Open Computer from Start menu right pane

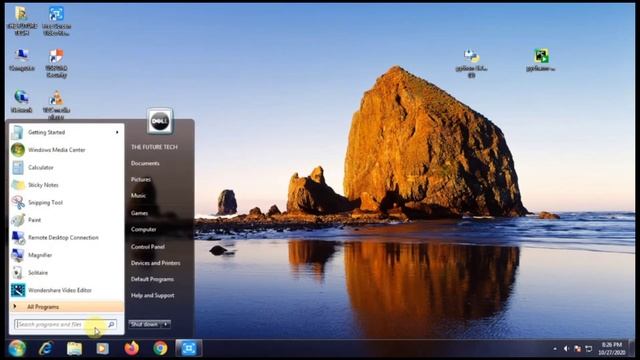pos(144,229)
